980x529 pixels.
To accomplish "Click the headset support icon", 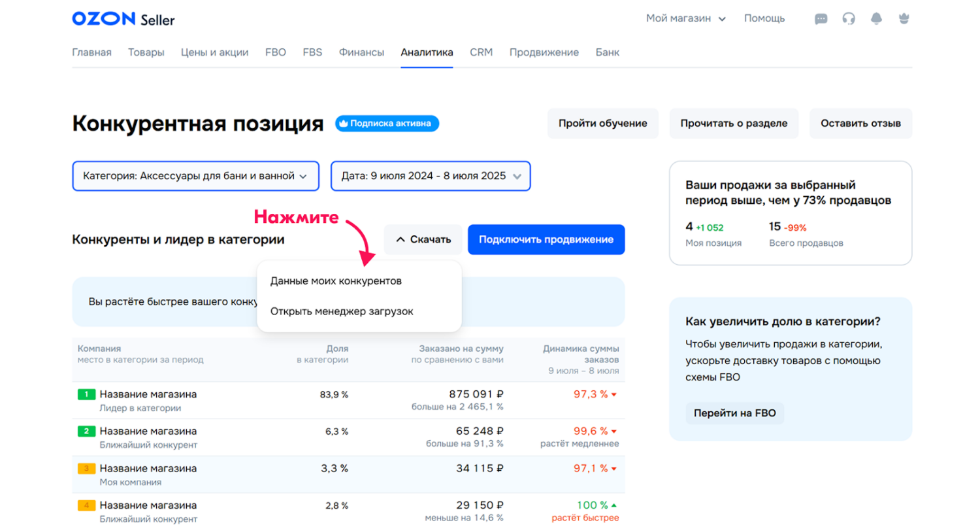I will [849, 19].
